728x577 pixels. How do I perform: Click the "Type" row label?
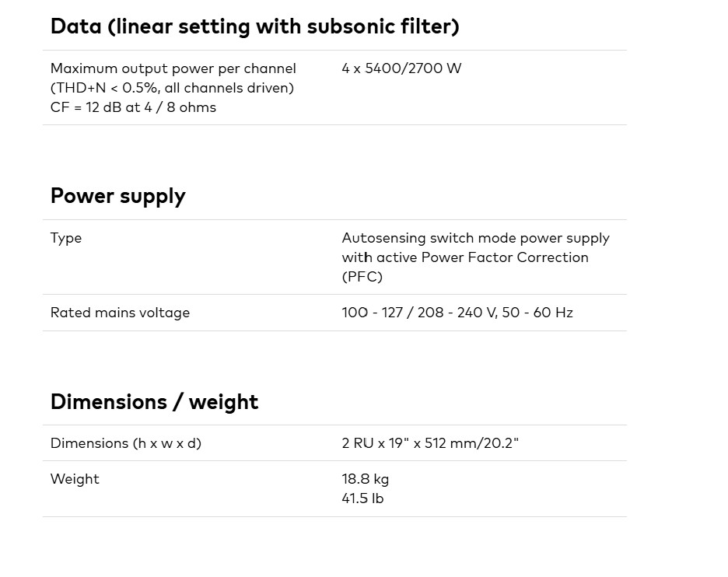coord(66,238)
